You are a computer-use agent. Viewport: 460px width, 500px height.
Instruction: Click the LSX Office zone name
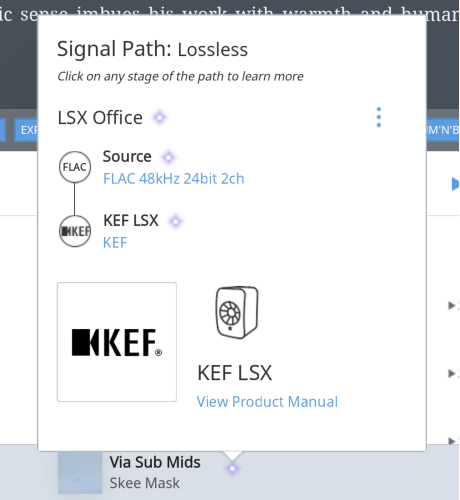[100, 118]
